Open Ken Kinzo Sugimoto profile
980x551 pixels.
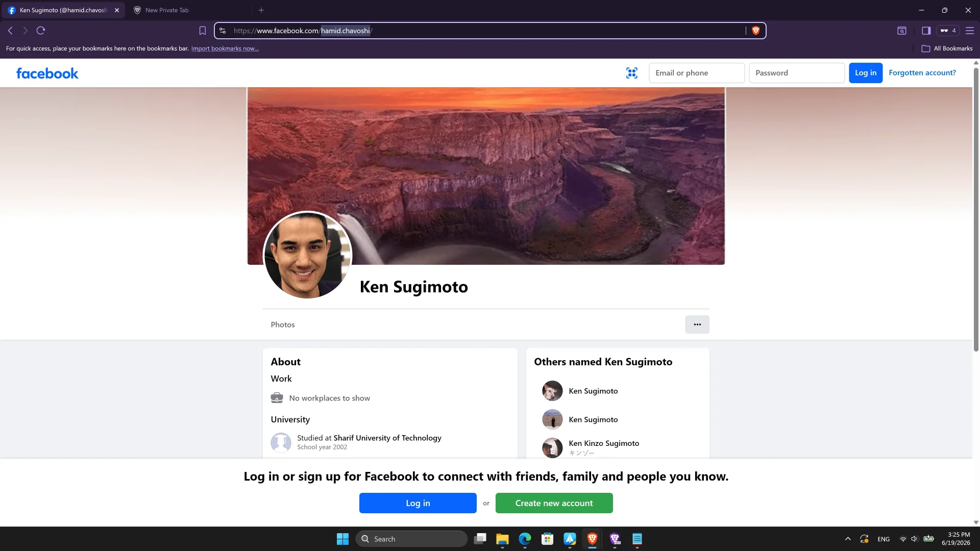[604, 443]
